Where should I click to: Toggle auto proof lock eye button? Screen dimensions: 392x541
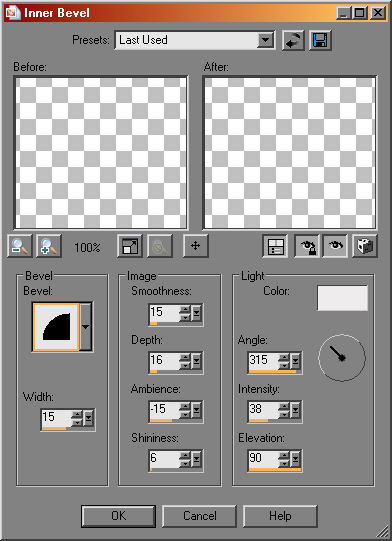pyautogui.click(x=306, y=246)
